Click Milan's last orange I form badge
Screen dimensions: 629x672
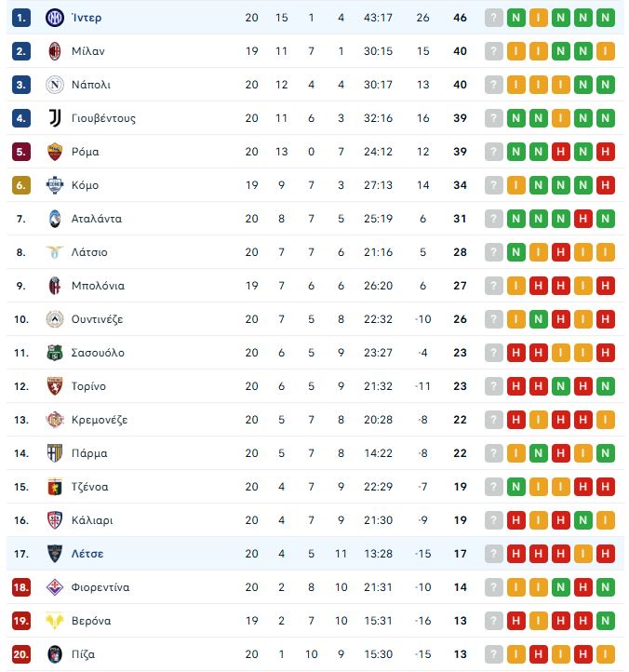606,51
